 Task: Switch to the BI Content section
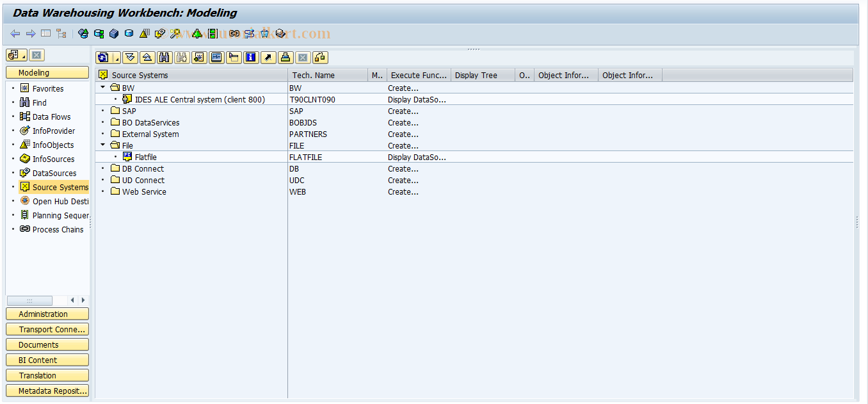point(47,360)
